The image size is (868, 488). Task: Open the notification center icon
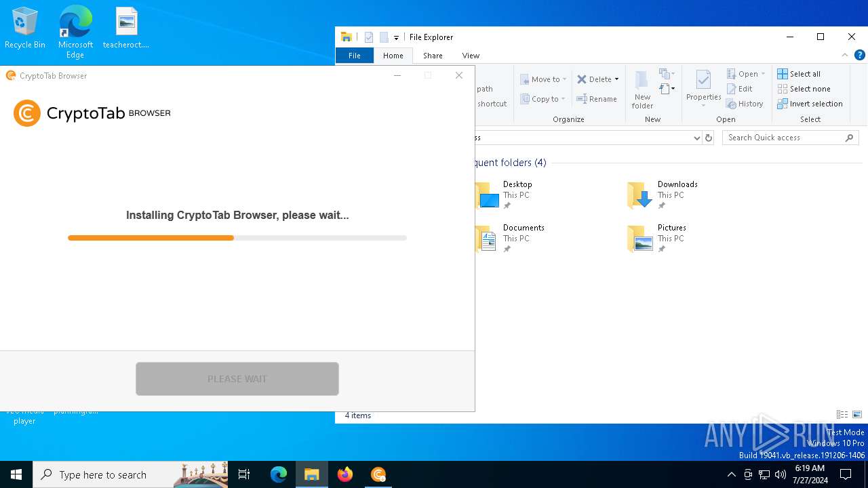coord(846,474)
